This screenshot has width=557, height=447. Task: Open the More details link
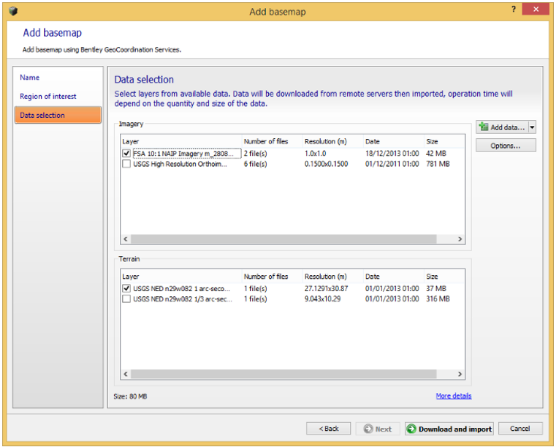(453, 396)
